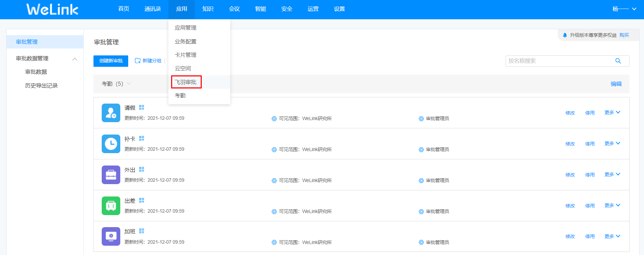Expand 更多 options for 补卡
Screen dimensions: 644x255
tap(612, 144)
